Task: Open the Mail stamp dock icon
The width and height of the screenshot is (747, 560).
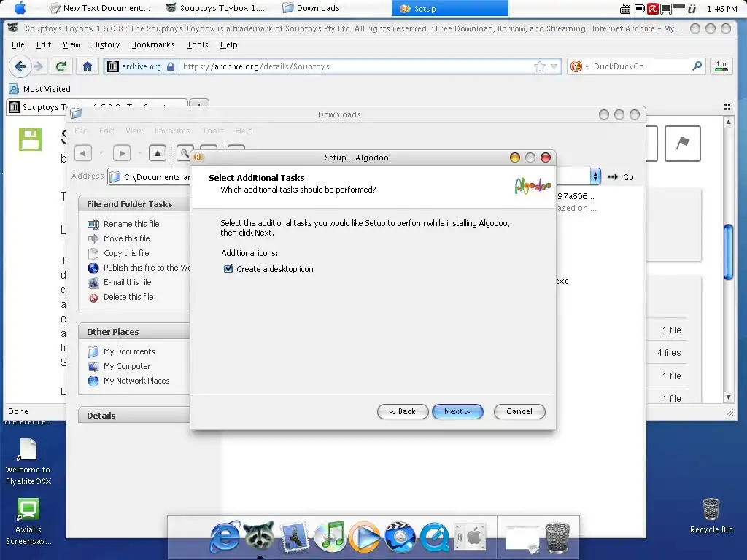Action: [295, 537]
